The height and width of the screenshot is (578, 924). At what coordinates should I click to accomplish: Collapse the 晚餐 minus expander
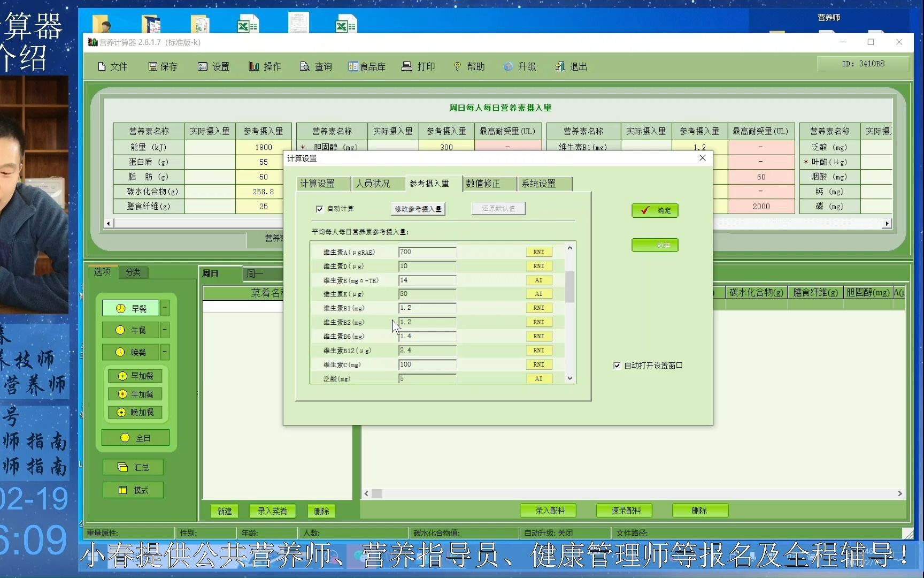165,352
